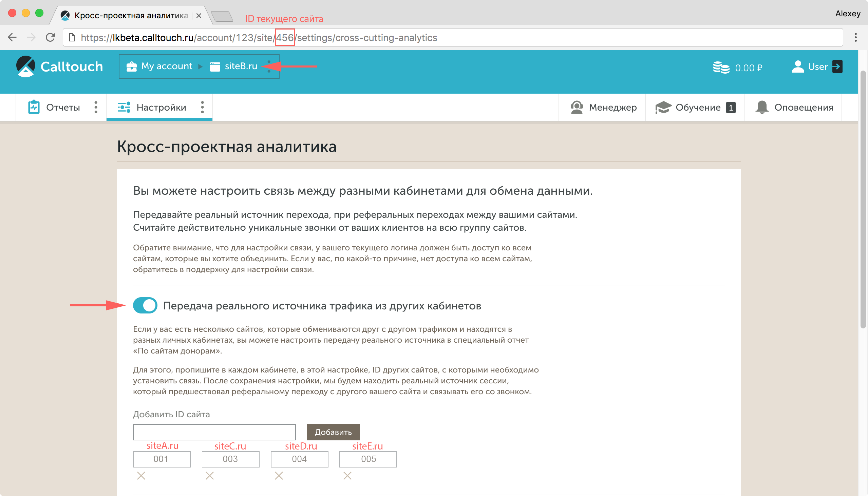Click the balance/wallet icon top right
Screen dimensions: 868x496
click(721, 66)
